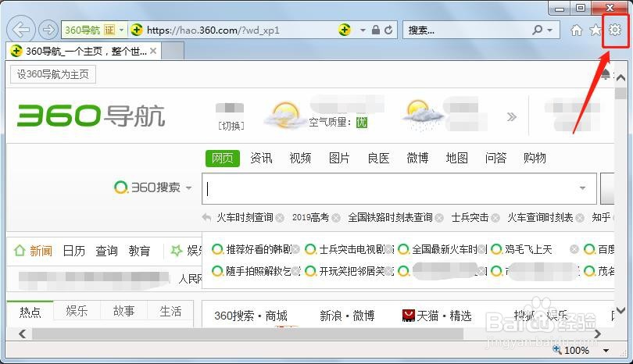Select the 购物 search tab
The image size is (633, 364).
coord(535,159)
